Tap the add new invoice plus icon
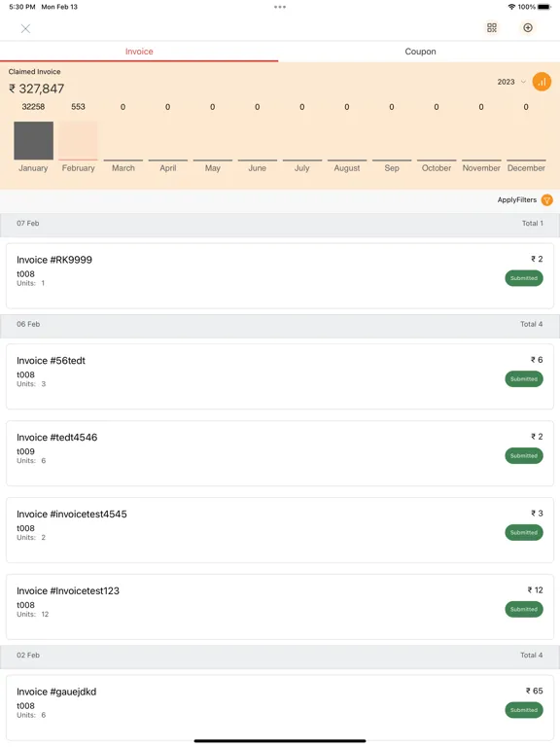Image resolution: width=560 pixels, height=747 pixels. tap(528, 27)
